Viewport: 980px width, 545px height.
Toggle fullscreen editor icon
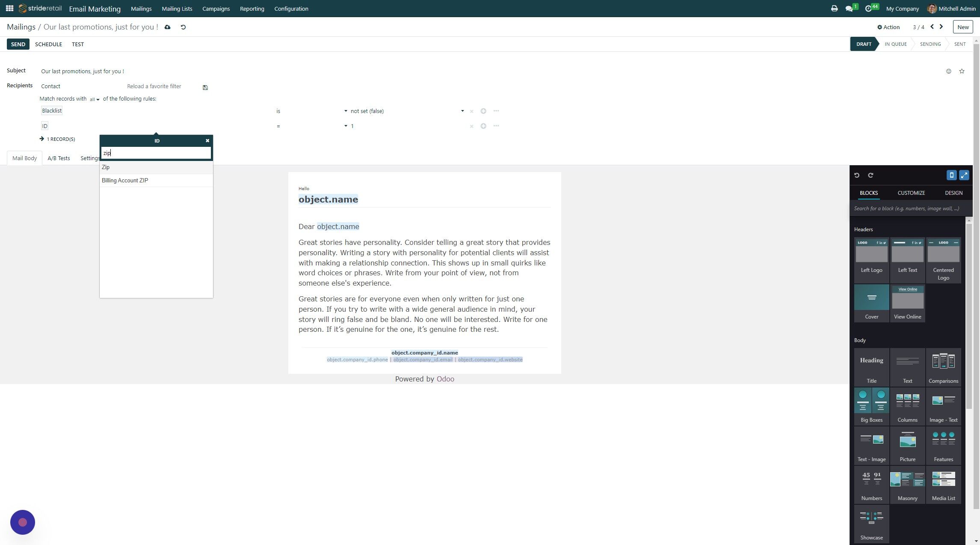click(x=964, y=175)
